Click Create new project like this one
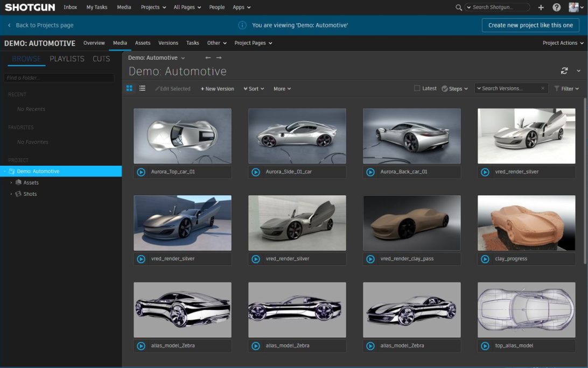The width and height of the screenshot is (588, 368). pos(530,25)
